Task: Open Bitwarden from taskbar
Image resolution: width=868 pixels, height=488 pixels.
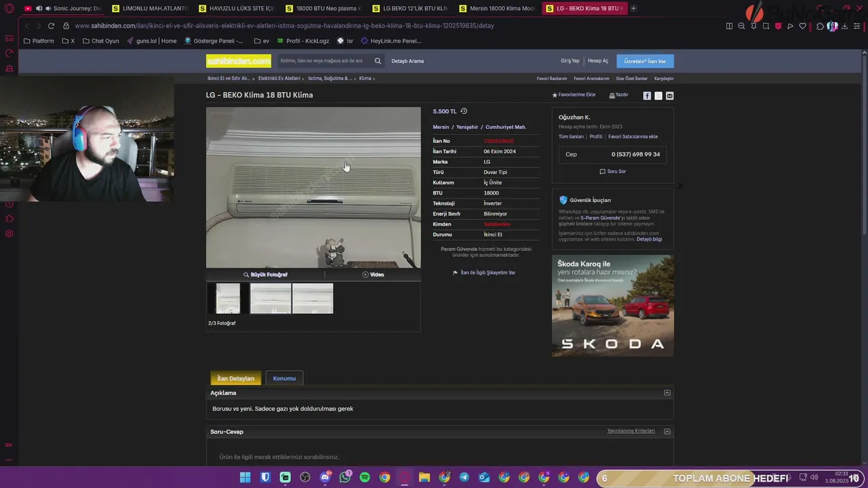Action: tap(265, 477)
